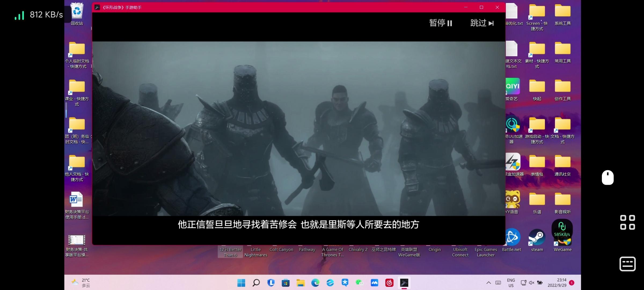The width and height of the screenshot is (644, 290).
Task: Show the on-screen keyboard overlay button
Action: coord(627,264)
